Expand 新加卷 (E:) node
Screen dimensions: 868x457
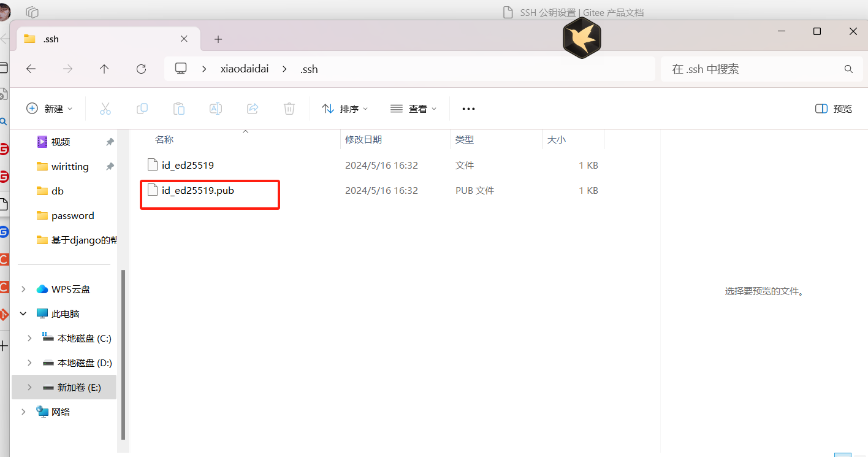pyautogui.click(x=29, y=387)
